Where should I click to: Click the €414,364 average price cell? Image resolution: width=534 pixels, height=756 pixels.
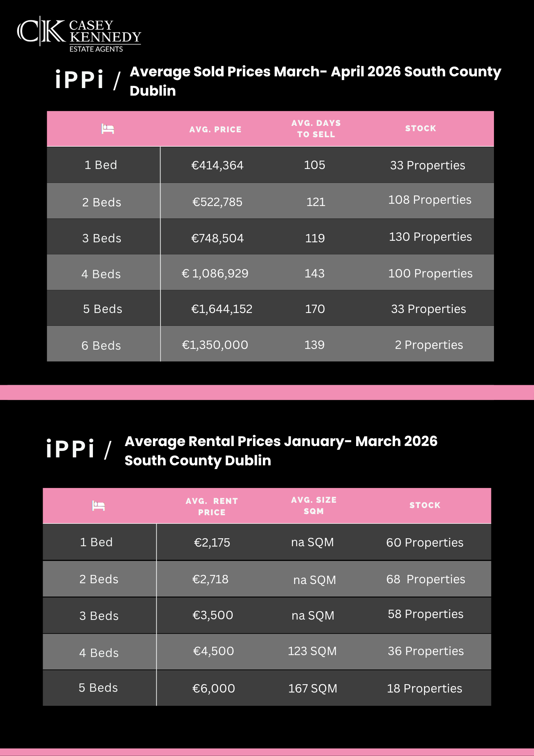[x=217, y=165]
